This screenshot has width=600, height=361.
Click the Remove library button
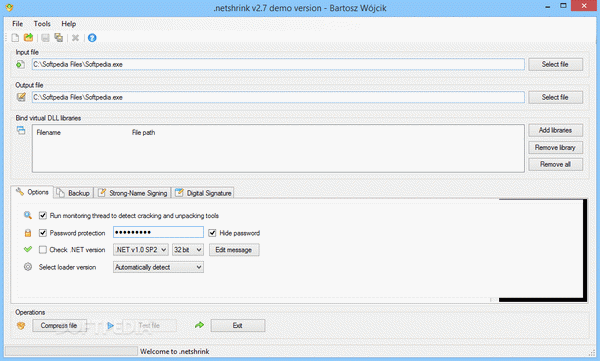tap(555, 147)
